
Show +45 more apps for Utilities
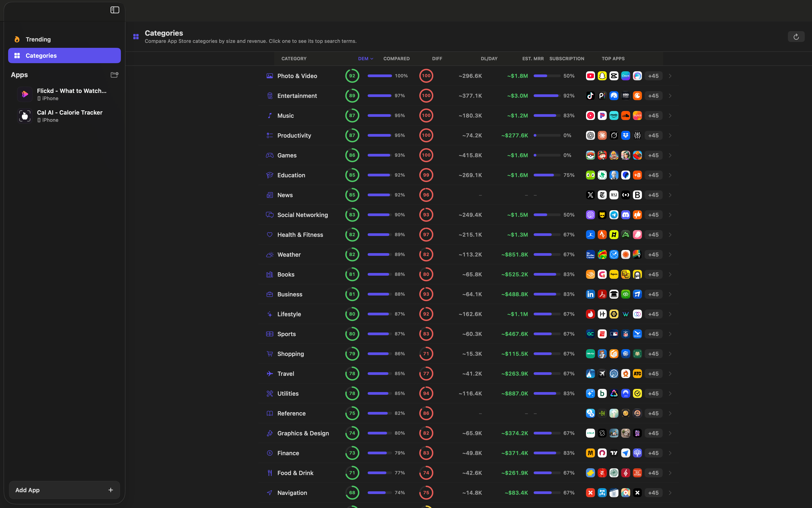pos(653,393)
